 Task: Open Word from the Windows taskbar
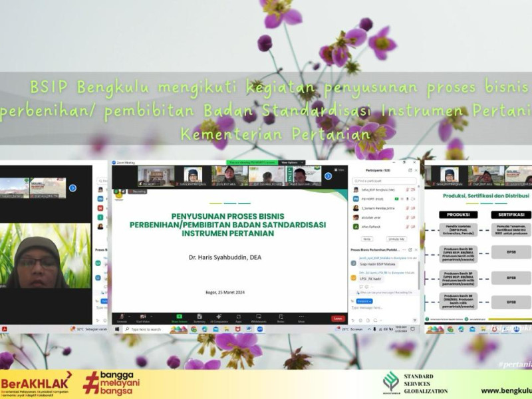tap(249, 329)
